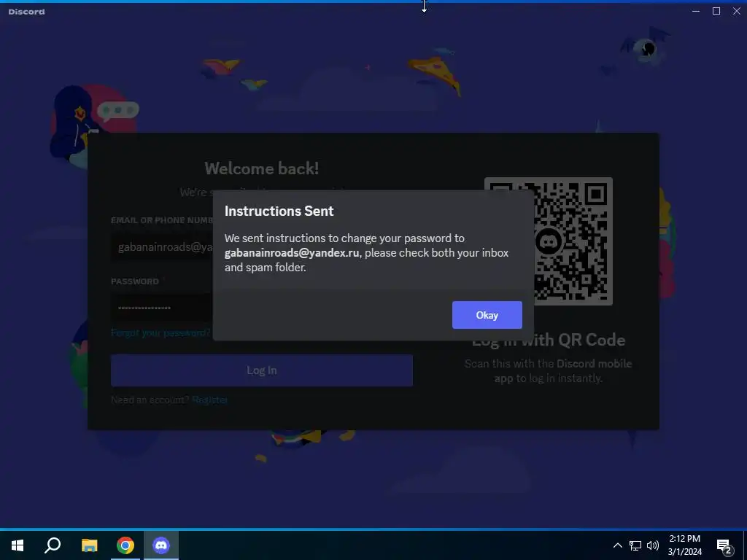This screenshot has height=560, width=747.
Task: Confirm with the Okay button
Action: (x=487, y=315)
